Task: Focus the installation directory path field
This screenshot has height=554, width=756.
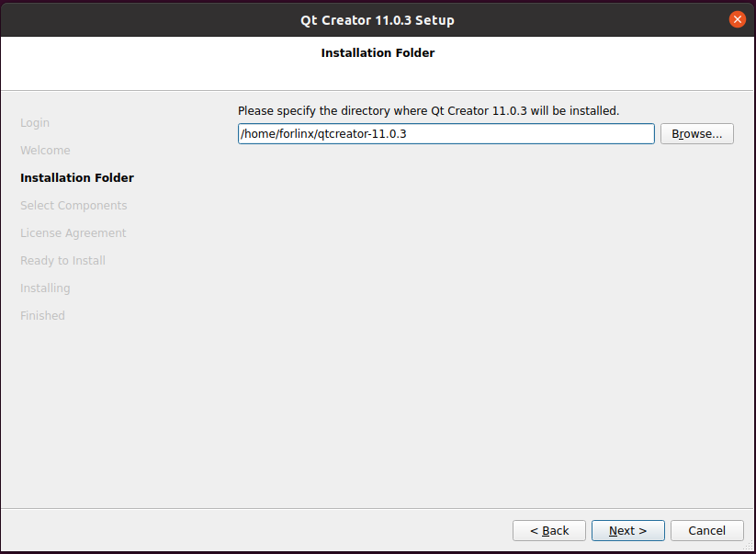Action: point(446,133)
